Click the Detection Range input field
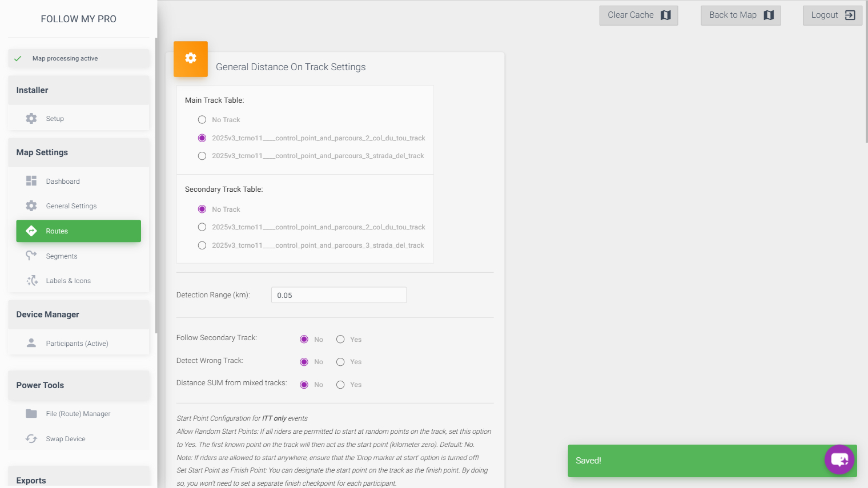868x488 pixels. (x=339, y=295)
